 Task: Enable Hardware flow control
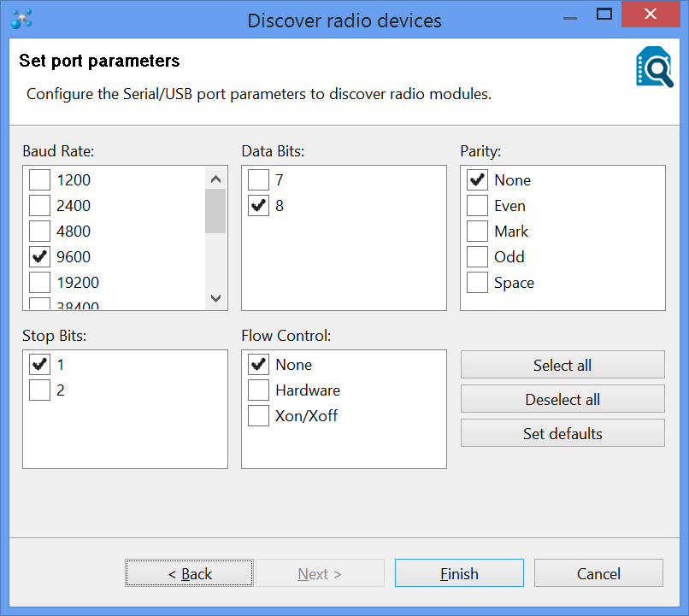[258, 390]
